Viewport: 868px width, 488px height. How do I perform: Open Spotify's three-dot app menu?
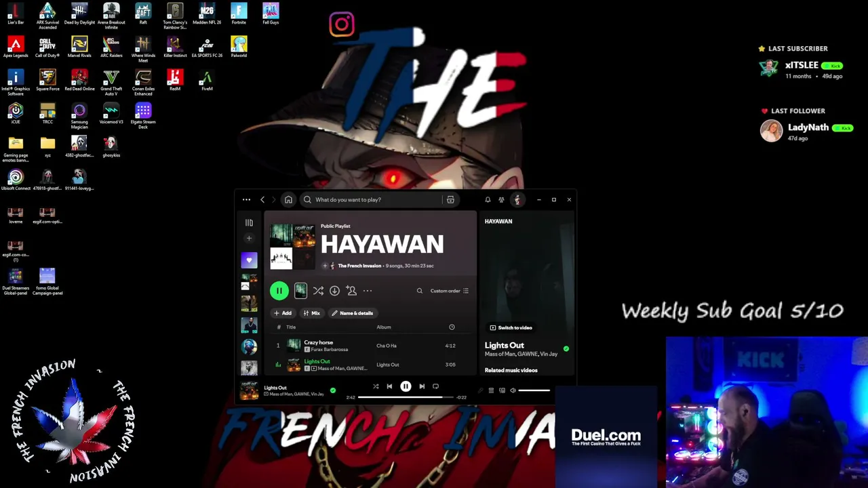pos(246,200)
